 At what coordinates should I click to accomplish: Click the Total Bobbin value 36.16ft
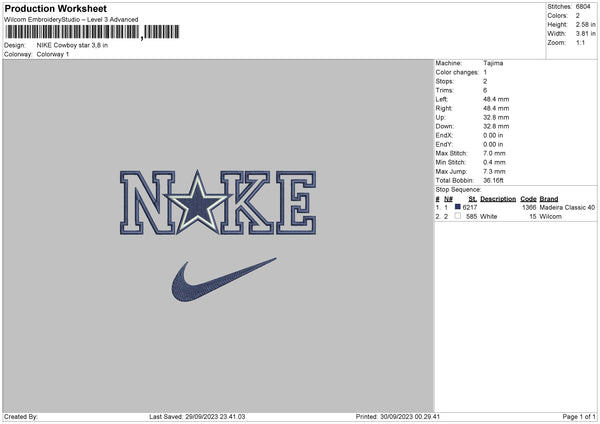click(494, 180)
